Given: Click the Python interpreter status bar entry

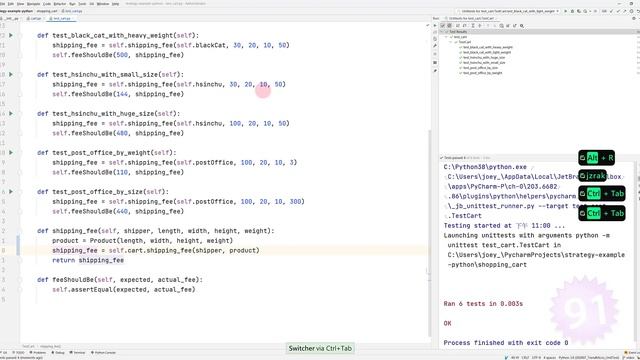Looking at the screenshot, I should tap(589, 358).
